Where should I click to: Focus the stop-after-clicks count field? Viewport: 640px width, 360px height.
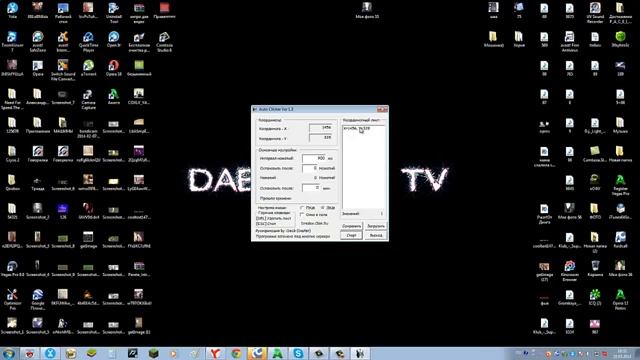pyautogui.click(x=309, y=168)
